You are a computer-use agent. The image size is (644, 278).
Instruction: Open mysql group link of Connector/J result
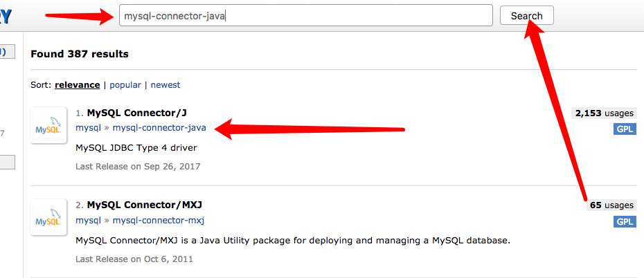(89, 128)
